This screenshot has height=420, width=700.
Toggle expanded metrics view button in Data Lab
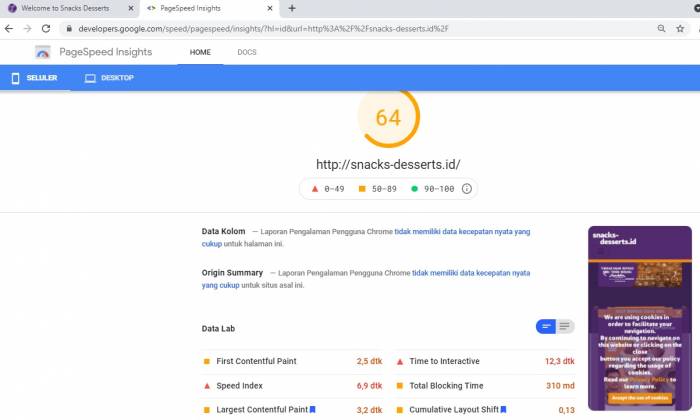pyautogui.click(x=565, y=326)
